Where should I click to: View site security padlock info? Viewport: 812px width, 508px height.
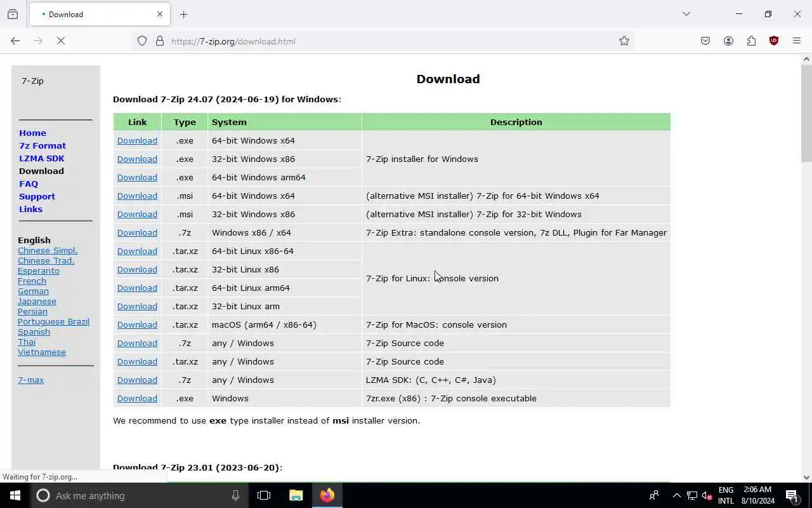[160, 41]
